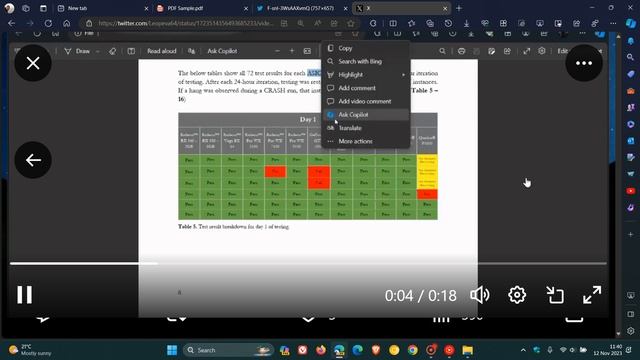This screenshot has width=640, height=360.
Task: Click Read aloud in the PDF toolbar
Action: [162, 51]
